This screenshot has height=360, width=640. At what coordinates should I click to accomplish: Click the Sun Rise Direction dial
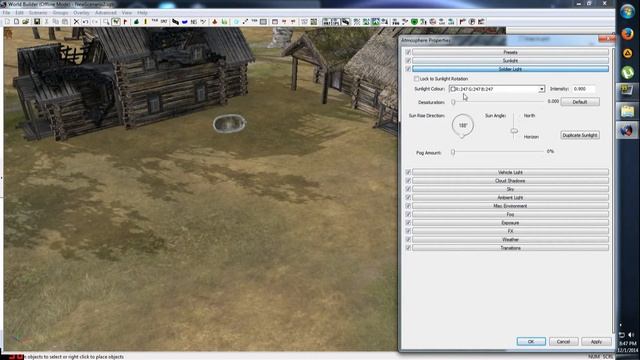(x=463, y=125)
